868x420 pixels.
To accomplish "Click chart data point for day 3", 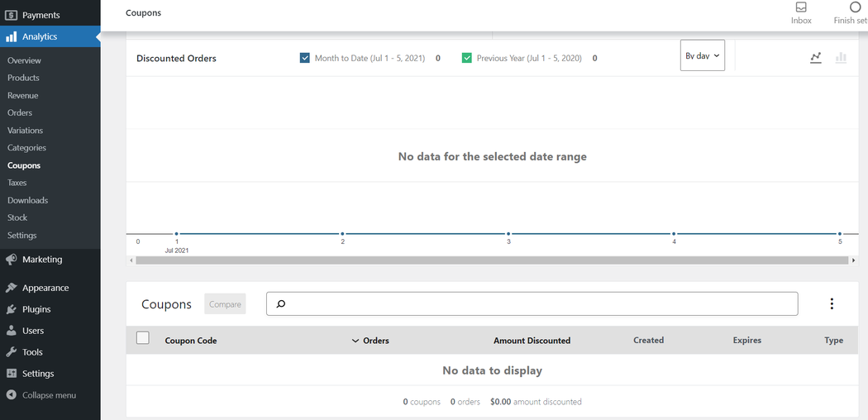I will coord(508,234).
